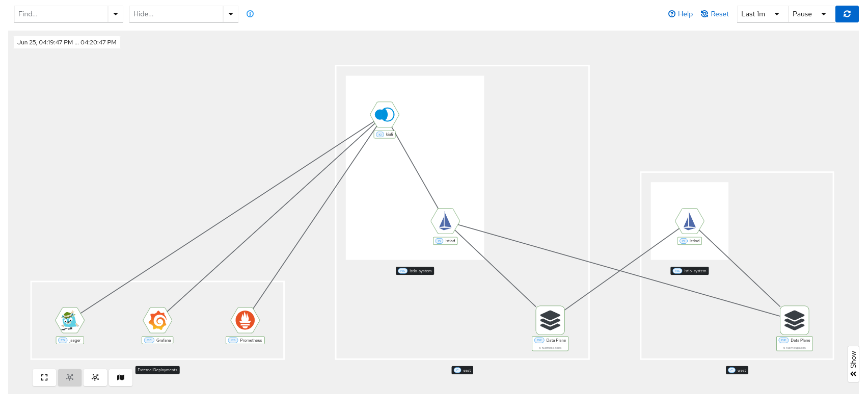The width and height of the screenshot is (868, 410).
Task: Click into the Find input field
Action: coord(61,14)
